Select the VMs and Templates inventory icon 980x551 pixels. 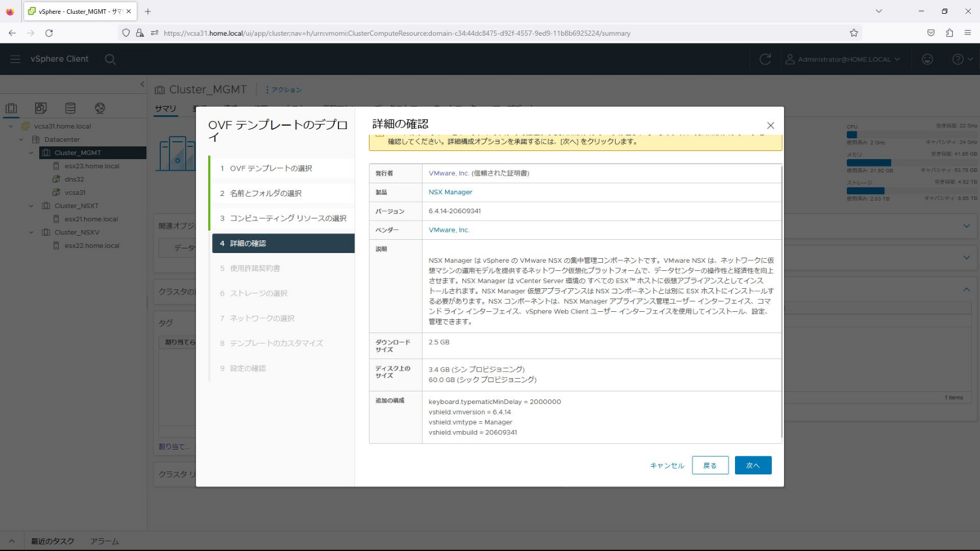(x=41, y=108)
